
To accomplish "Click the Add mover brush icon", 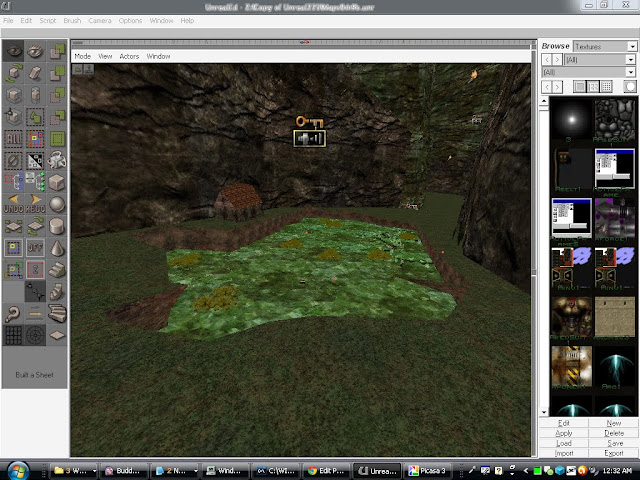I will point(57,161).
